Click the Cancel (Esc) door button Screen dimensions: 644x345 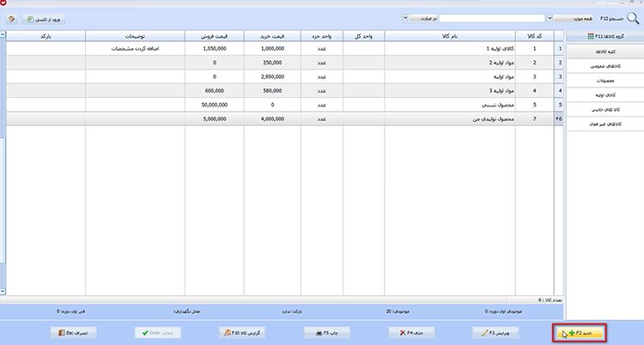[x=73, y=333]
